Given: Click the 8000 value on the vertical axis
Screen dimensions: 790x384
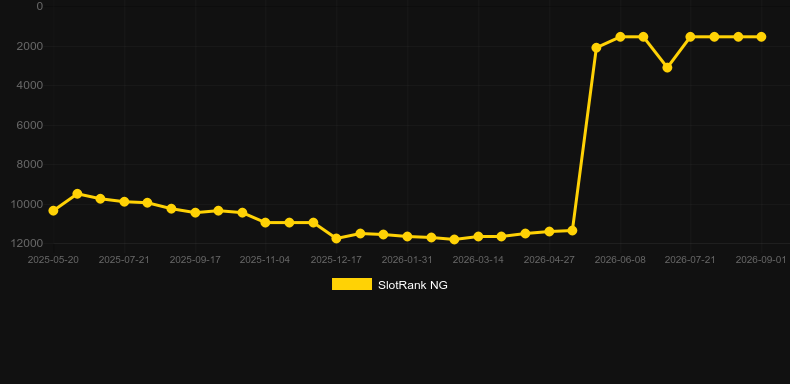Looking at the screenshot, I should coord(30,165).
